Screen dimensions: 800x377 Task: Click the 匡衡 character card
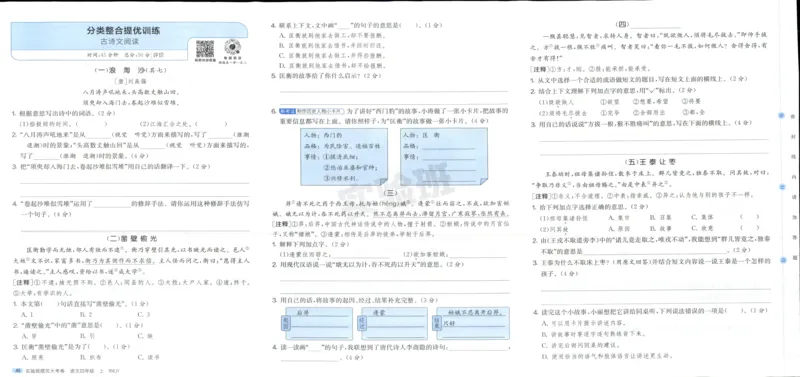coord(443,156)
